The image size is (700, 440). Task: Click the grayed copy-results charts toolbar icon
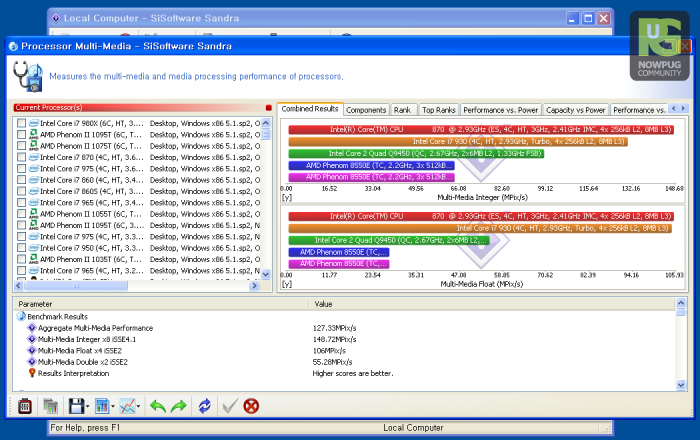(50, 406)
